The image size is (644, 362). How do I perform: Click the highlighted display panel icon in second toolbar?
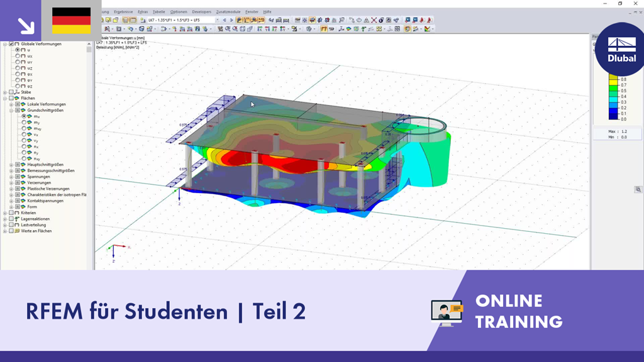click(408, 29)
